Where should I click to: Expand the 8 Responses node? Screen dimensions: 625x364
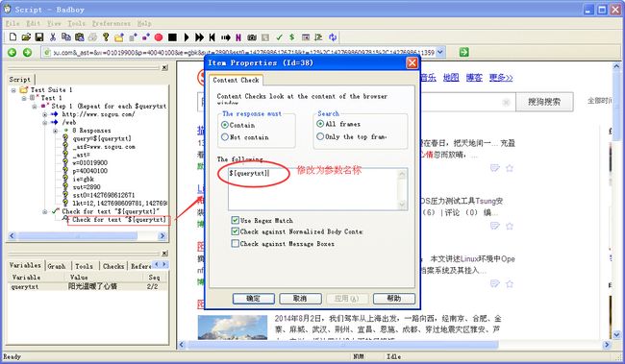(55, 131)
